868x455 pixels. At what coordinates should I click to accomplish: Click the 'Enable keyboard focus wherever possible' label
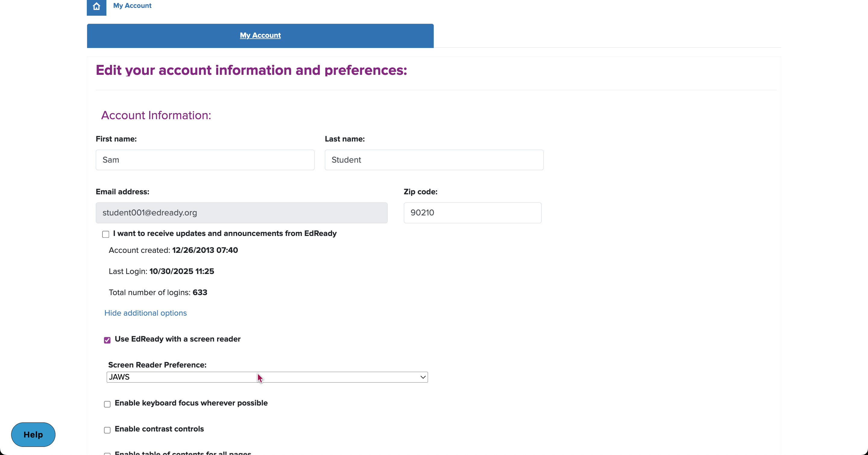coord(191,403)
